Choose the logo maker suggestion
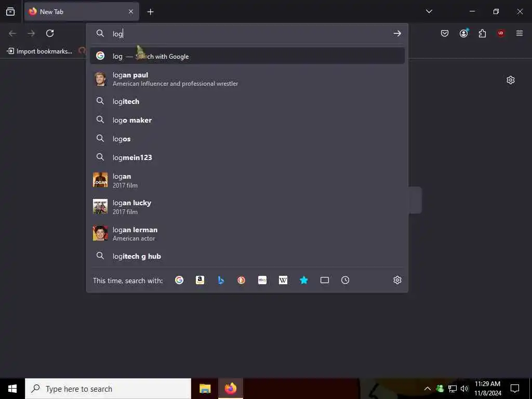 [247, 120]
